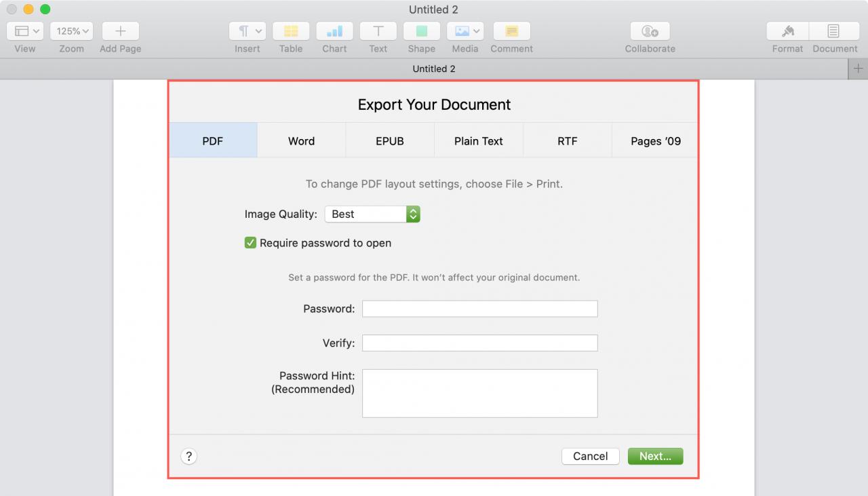Open help with the question mark
The width and height of the screenshot is (868, 496).
tap(189, 457)
